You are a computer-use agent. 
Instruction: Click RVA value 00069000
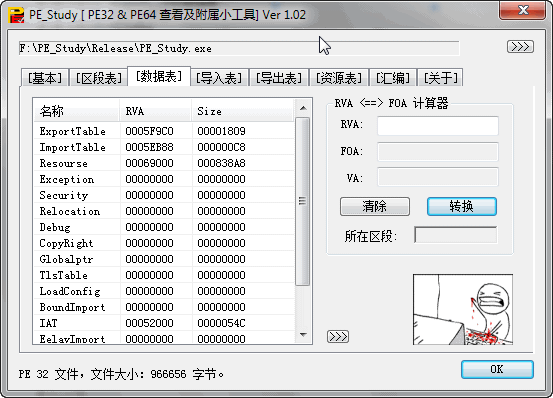[x=149, y=163]
